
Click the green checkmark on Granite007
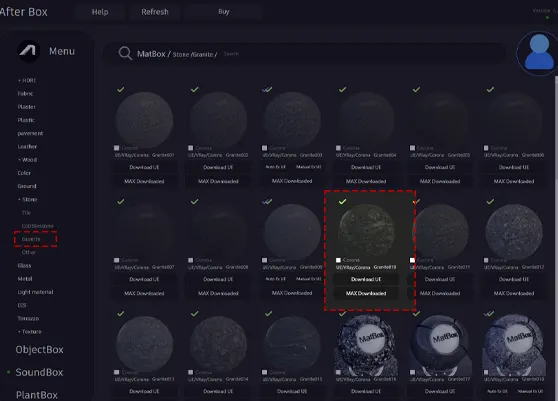tap(121, 201)
